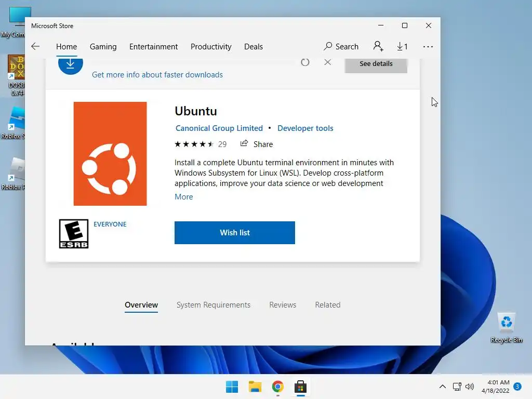The height and width of the screenshot is (399, 532).
Task: Open File Explorer from the taskbar
Action: tap(255, 387)
